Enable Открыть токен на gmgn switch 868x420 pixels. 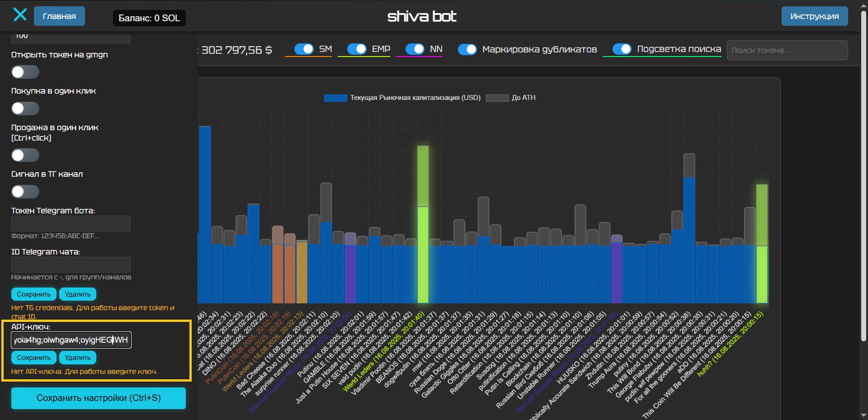pyautogui.click(x=25, y=72)
